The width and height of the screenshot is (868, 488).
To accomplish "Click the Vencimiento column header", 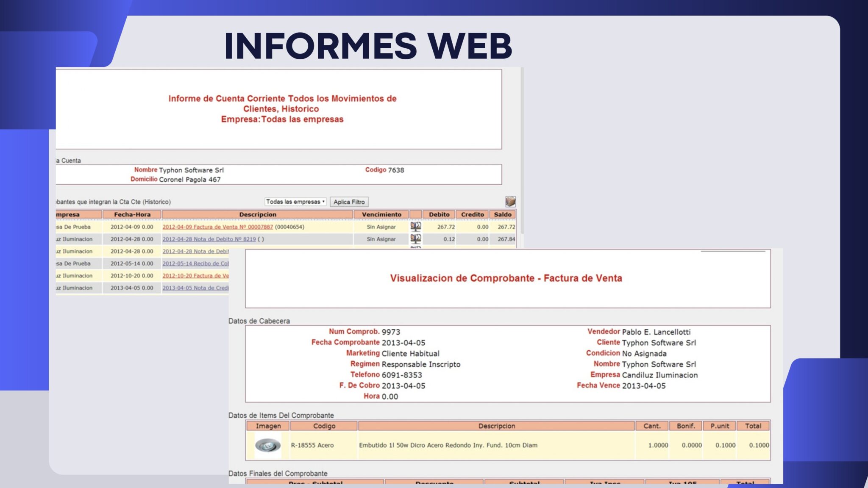I will (381, 215).
